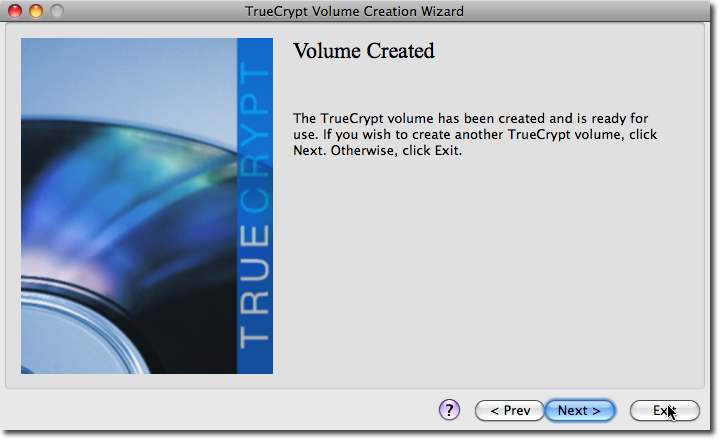
Task: Open help via the purple question mark icon
Action: click(x=449, y=410)
